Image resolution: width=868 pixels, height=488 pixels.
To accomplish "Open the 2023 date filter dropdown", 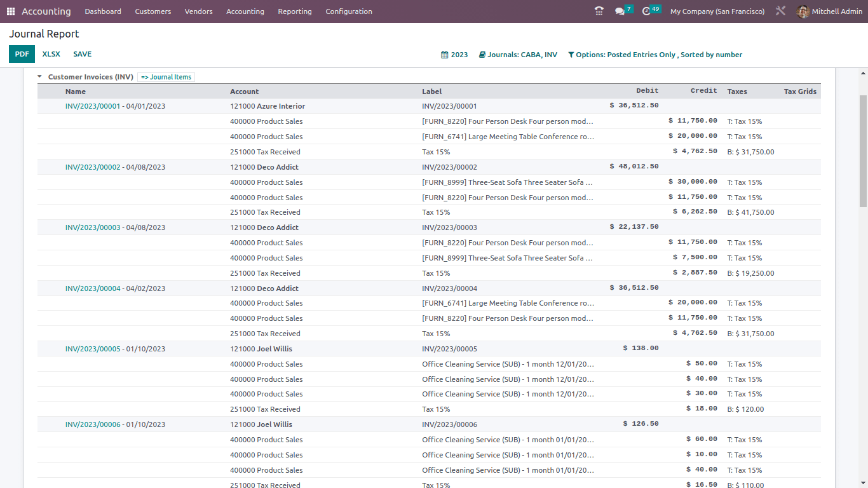I will tap(454, 55).
